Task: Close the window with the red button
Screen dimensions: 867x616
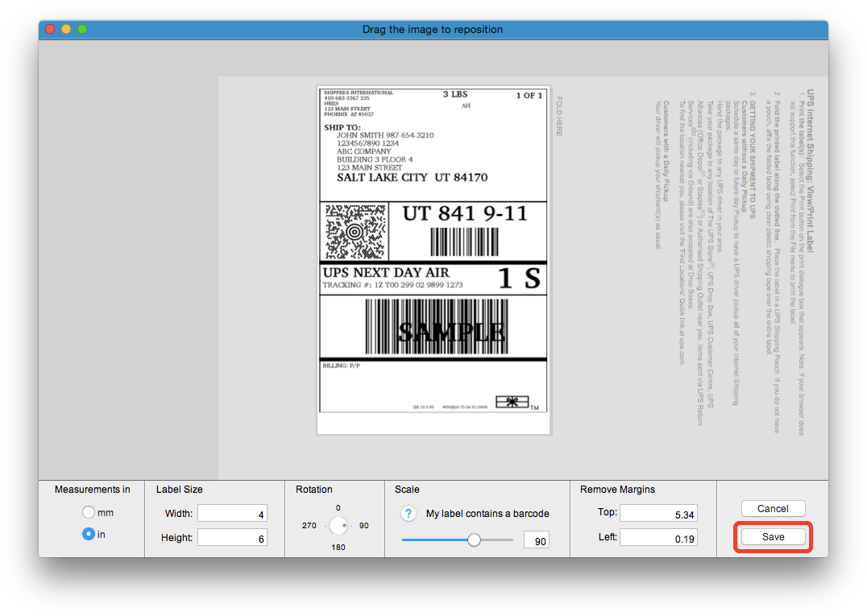Action: tap(50, 29)
